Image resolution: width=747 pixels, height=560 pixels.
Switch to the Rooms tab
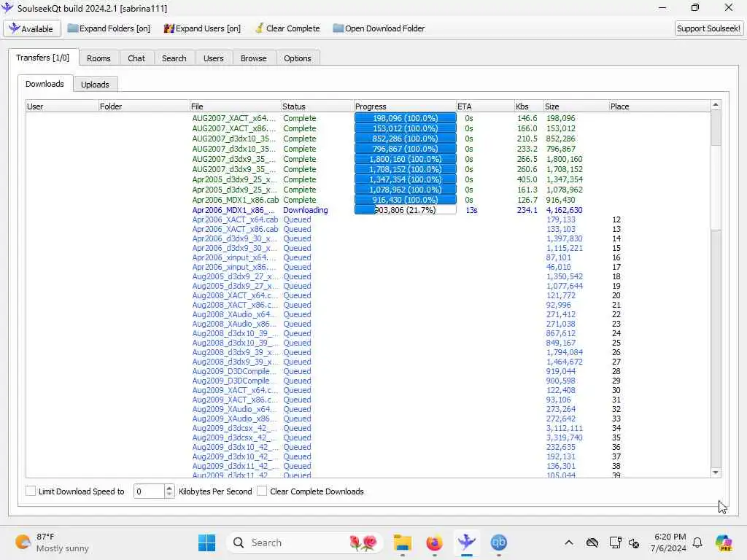(x=98, y=58)
